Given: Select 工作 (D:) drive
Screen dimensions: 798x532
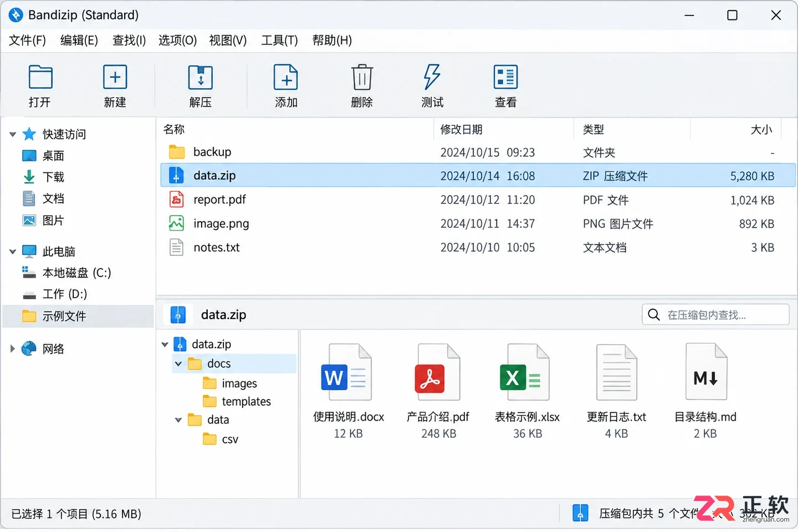Looking at the screenshot, I should 65,294.
